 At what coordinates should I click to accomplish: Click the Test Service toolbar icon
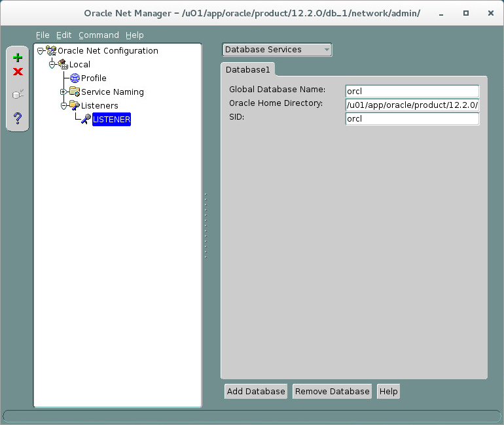pyautogui.click(x=18, y=94)
